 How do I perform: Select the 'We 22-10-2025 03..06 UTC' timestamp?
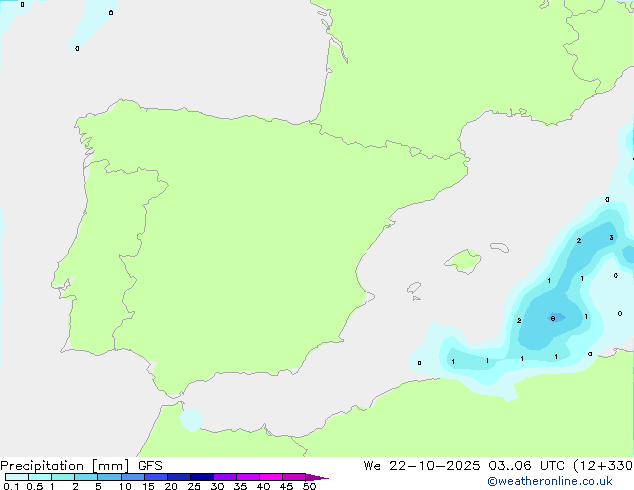[x=464, y=466]
